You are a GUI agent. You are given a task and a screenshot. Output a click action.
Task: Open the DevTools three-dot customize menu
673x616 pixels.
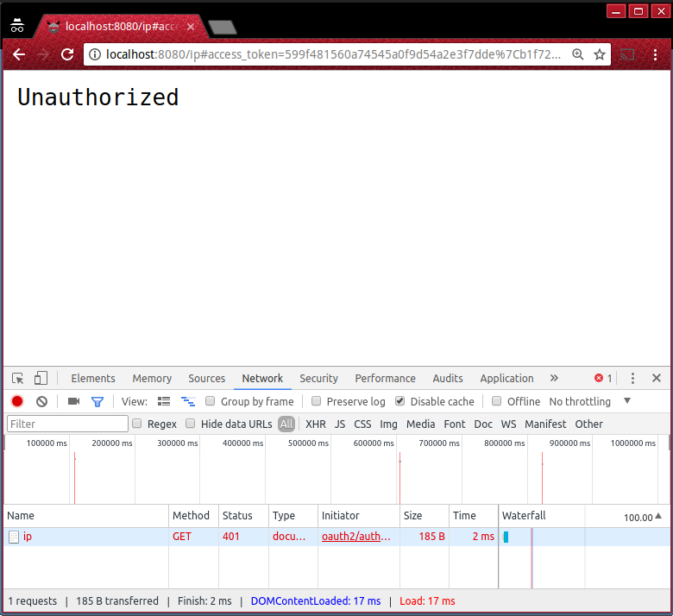632,379
